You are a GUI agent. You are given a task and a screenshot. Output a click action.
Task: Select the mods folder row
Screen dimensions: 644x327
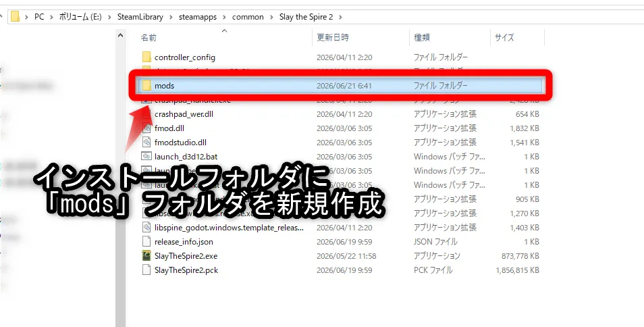click(x=340, y=85)
